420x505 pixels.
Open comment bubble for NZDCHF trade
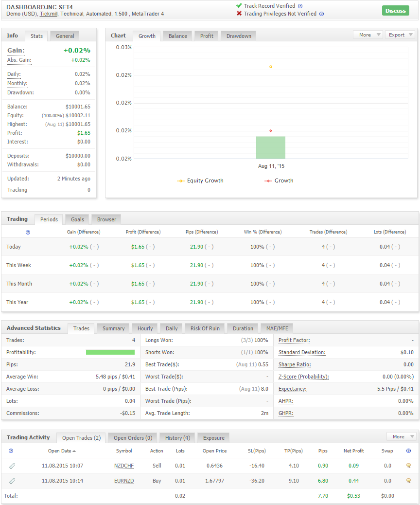tap(408, 466)
